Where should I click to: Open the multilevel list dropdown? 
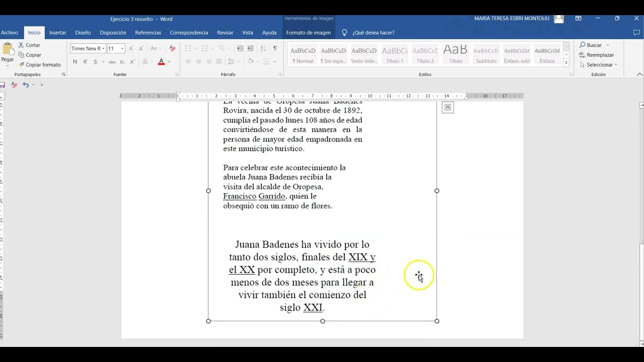click(x=228, y=49)
